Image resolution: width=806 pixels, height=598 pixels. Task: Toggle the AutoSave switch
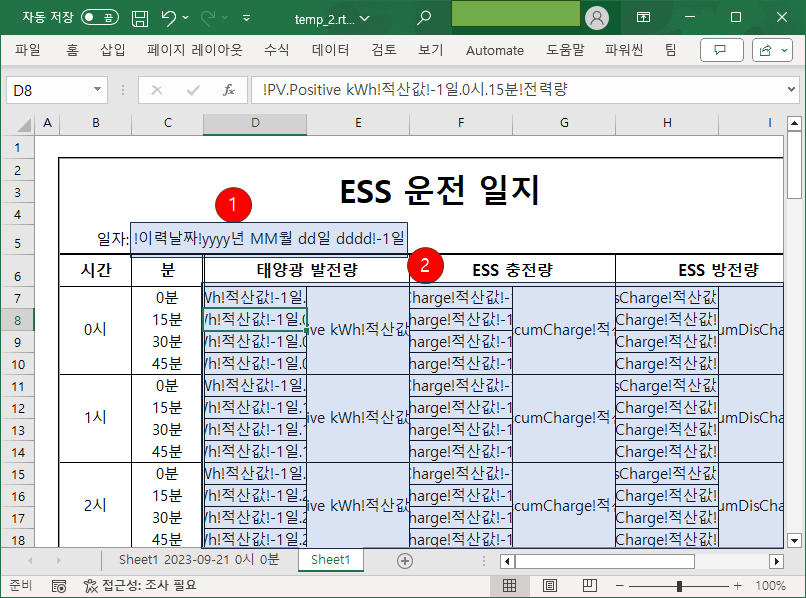[100, 18]
